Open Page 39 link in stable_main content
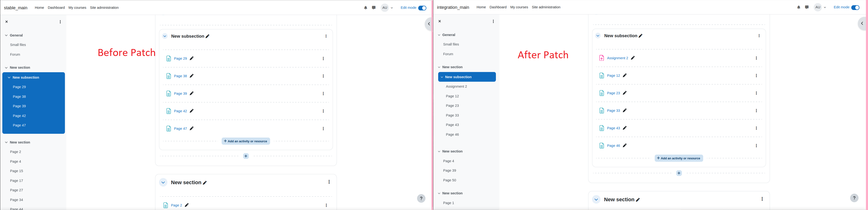Screen dimensions: 868x210 point(180,94)
